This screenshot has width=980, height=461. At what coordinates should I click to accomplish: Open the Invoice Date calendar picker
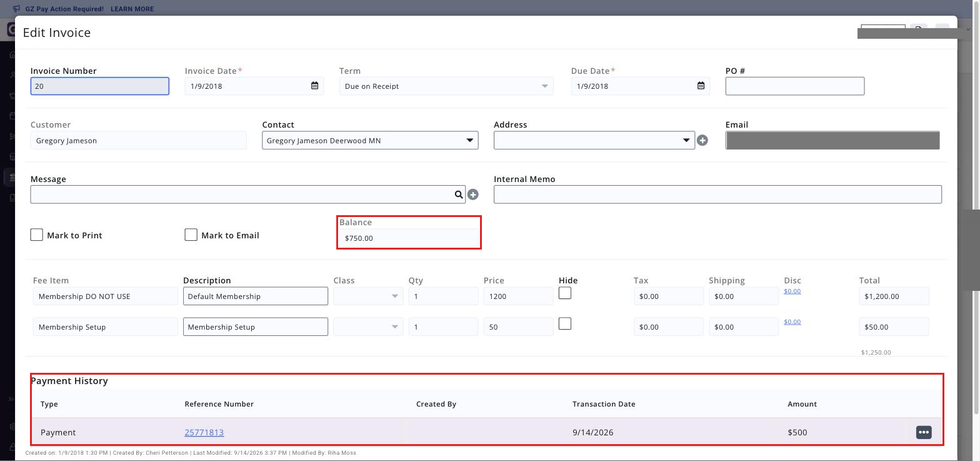click(315, 86)
